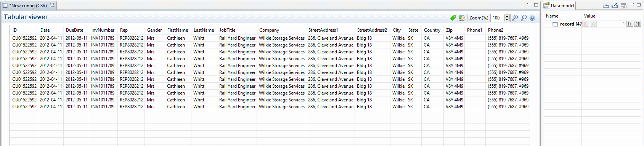Image resolution: width=644 pixels, height=146 pixels.
Task: Click the Gender column header
Action: 155,30
